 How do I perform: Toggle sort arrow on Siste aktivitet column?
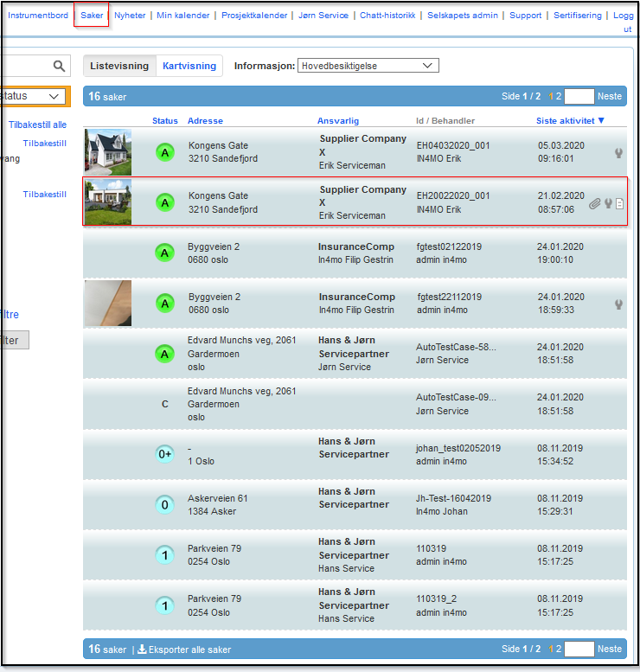pos(601,121)
